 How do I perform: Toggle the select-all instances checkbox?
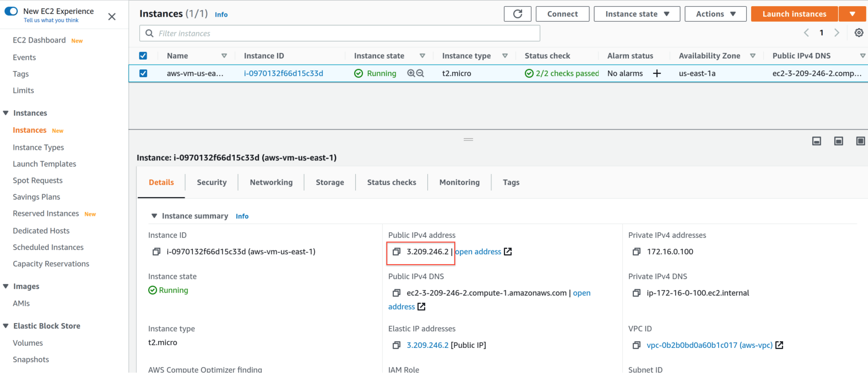(143, 56)
